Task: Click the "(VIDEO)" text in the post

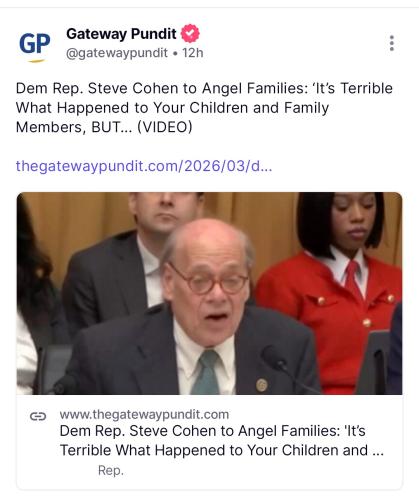Action: click(x=165, y=127)
